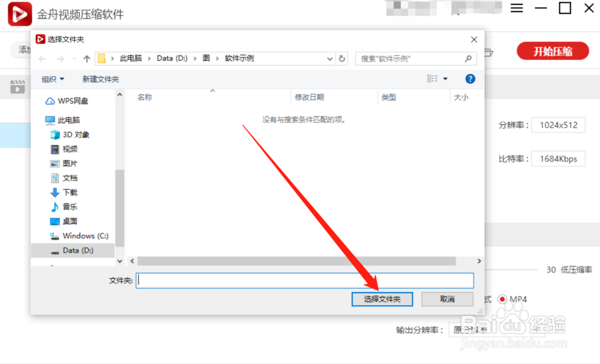Click Data (D:) in the address breadcrumb

click(172, 58)
